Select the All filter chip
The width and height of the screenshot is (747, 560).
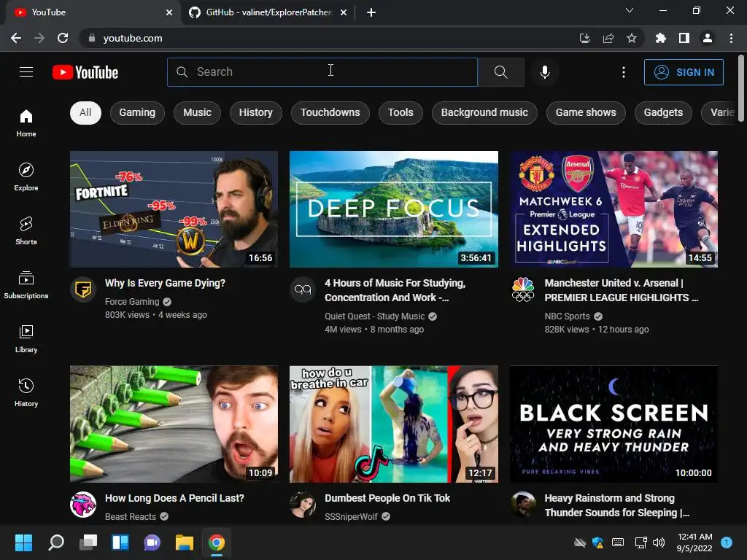tap(85, 113)
